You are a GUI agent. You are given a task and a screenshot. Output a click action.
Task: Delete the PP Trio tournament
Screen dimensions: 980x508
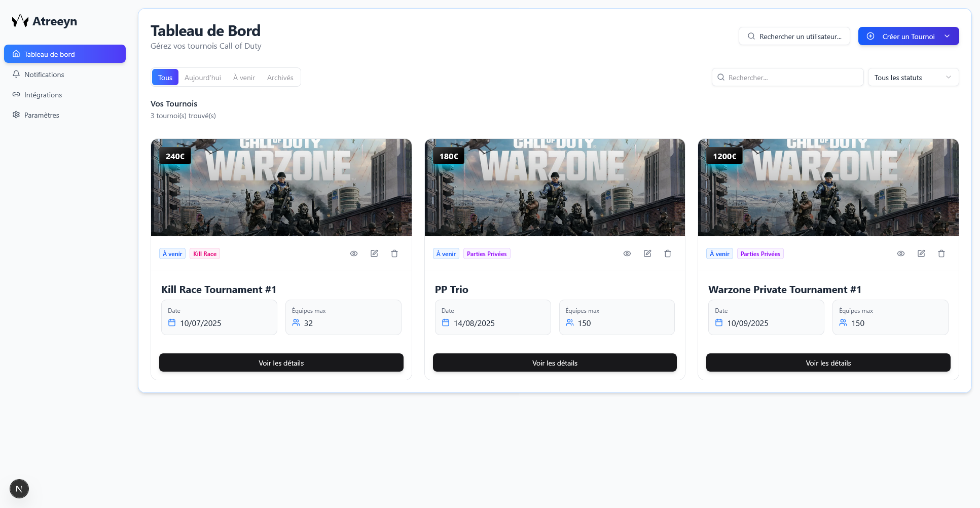click(668, 253)
